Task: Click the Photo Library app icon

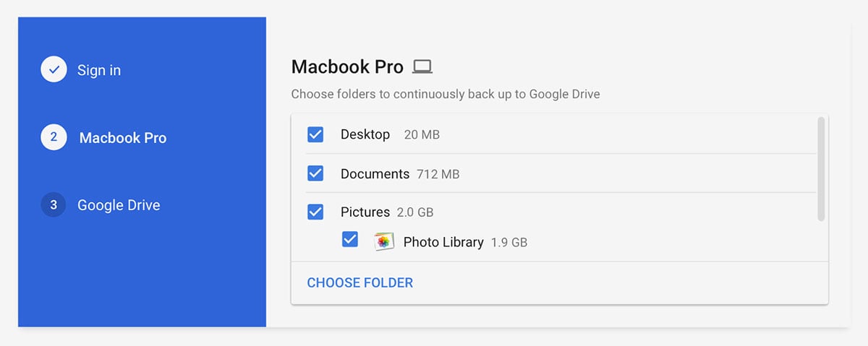Action: (384, 242)
